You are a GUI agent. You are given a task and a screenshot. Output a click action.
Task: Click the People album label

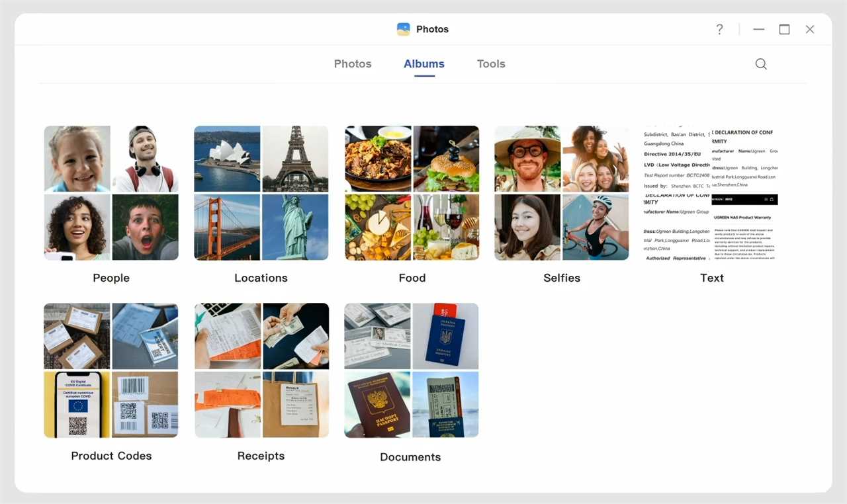pyautogui.click(x=111, y=278)
